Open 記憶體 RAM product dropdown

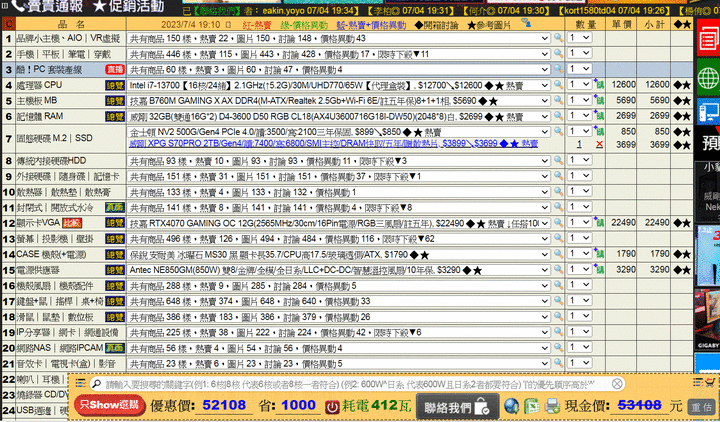339,116
